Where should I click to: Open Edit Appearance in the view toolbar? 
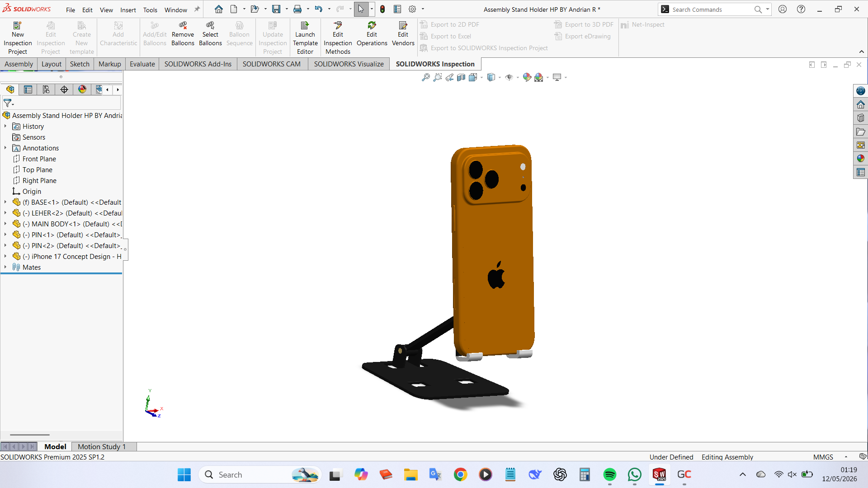[527, 77]
